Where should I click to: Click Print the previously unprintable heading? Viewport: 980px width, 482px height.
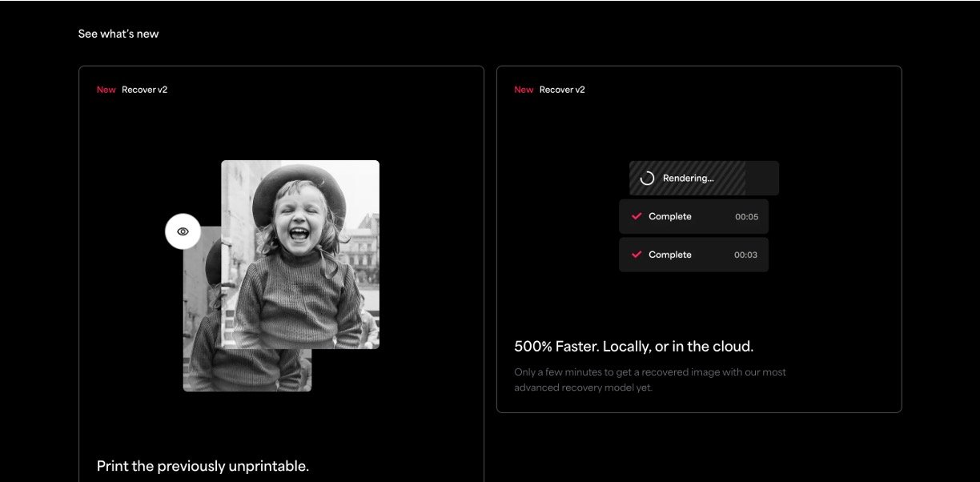point(203,466)
